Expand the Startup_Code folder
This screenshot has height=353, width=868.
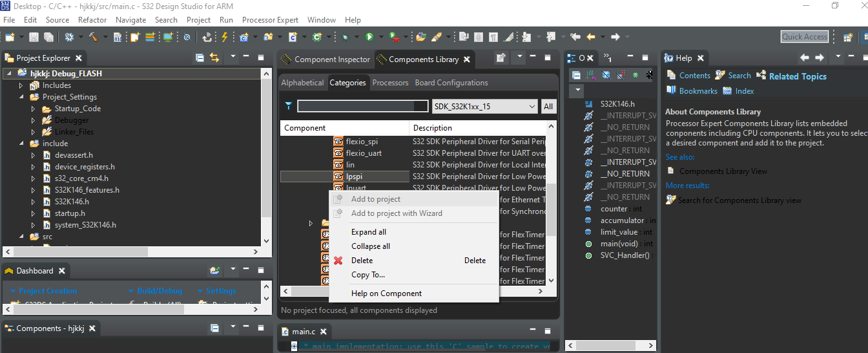click(33, 109)
